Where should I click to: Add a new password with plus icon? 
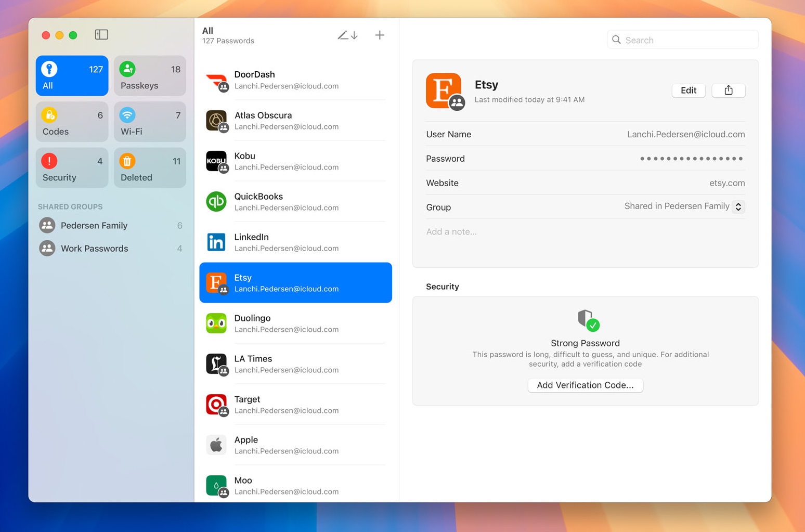coord(380,35)
